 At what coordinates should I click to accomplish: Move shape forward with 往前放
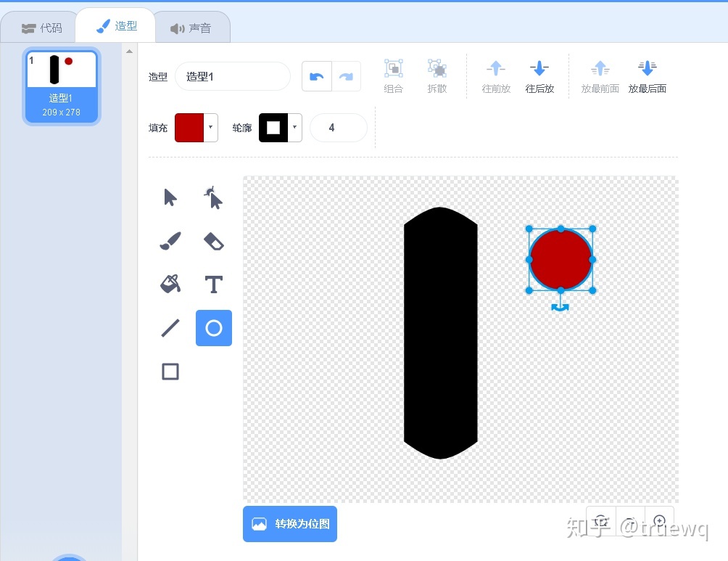(x=496, y=76)
